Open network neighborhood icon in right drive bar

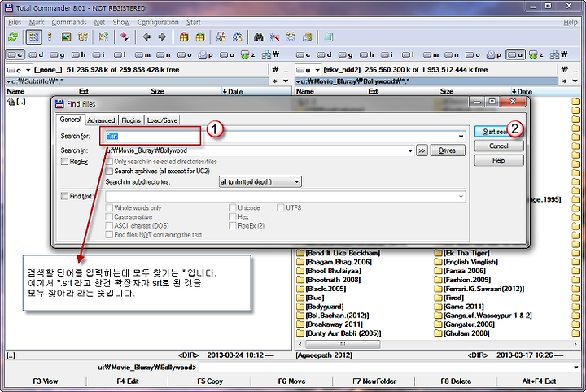pyautogui.click(x=559, y=54)
